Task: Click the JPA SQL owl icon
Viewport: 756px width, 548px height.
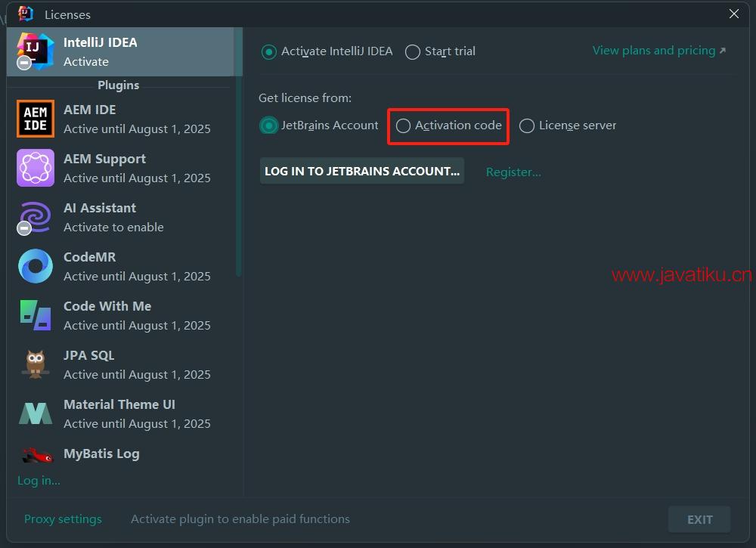Action: tap(36, 364)
